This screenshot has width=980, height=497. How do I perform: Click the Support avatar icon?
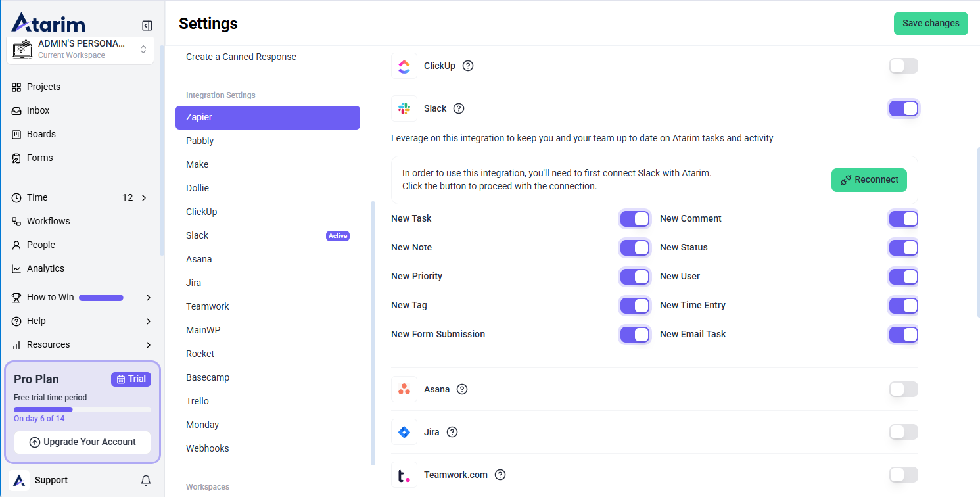(19, 481)
